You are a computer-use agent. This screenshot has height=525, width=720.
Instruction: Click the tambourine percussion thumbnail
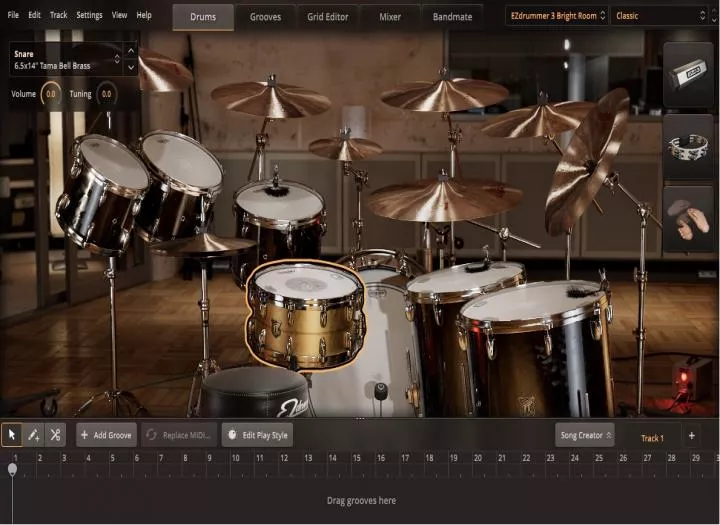688,147
